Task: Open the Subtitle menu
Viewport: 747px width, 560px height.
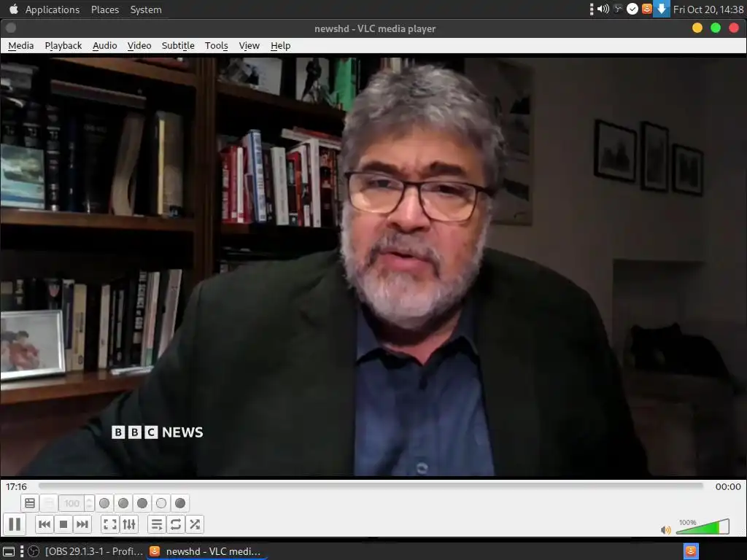Action: 178,46
